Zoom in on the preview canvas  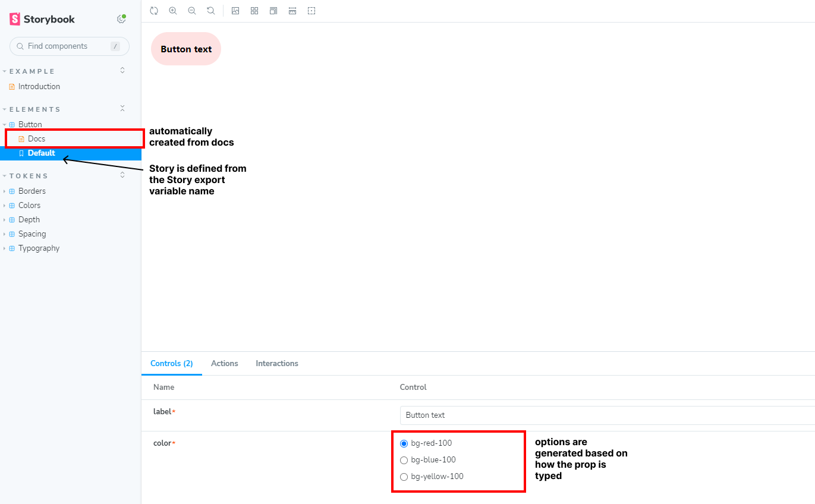(173, 11)
